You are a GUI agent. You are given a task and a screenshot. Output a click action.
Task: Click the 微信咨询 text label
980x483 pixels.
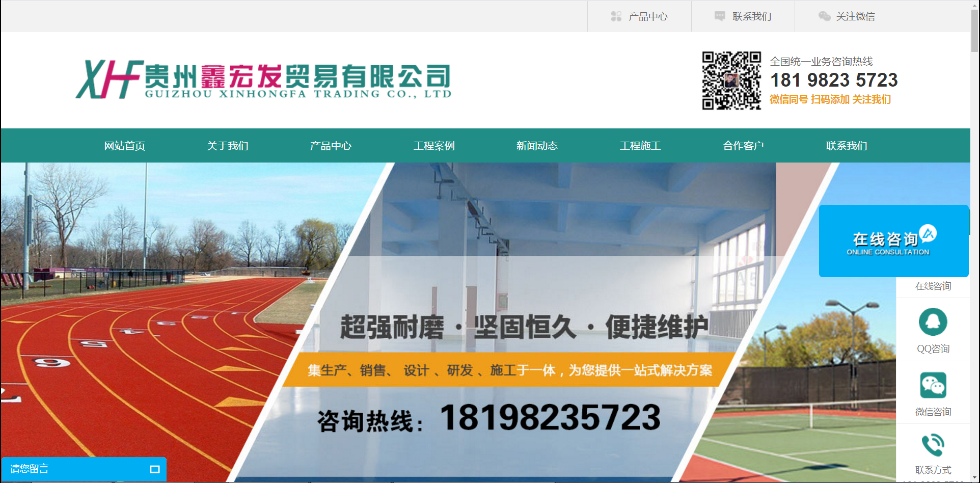(x=933, y=412)
